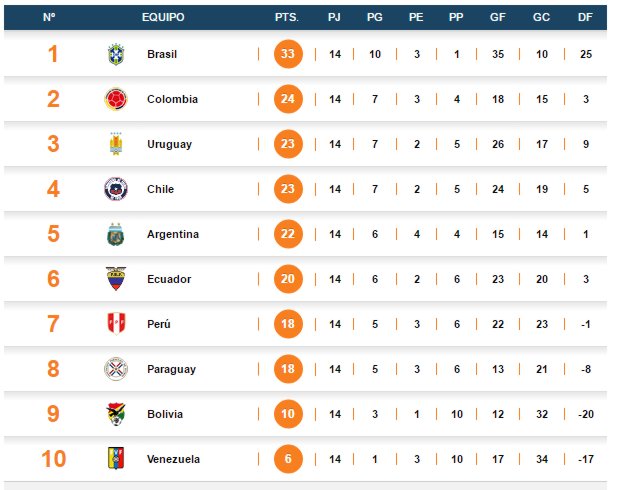Click the Ecuador team shield icon
The width and height of the screenshot is (620, 490).
(116, 279)
